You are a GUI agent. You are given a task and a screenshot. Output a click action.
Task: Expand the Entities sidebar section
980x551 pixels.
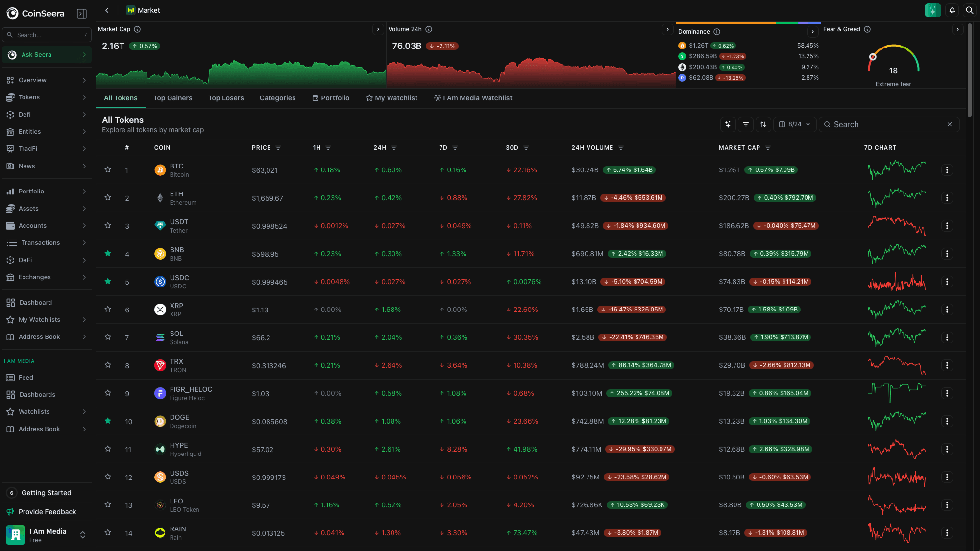click(x=84, y=132)
